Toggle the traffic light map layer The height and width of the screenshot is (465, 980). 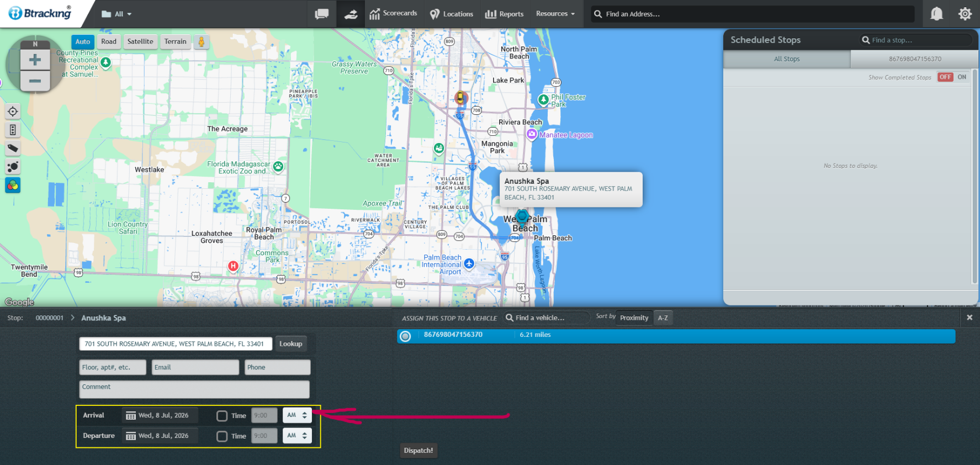13,130
